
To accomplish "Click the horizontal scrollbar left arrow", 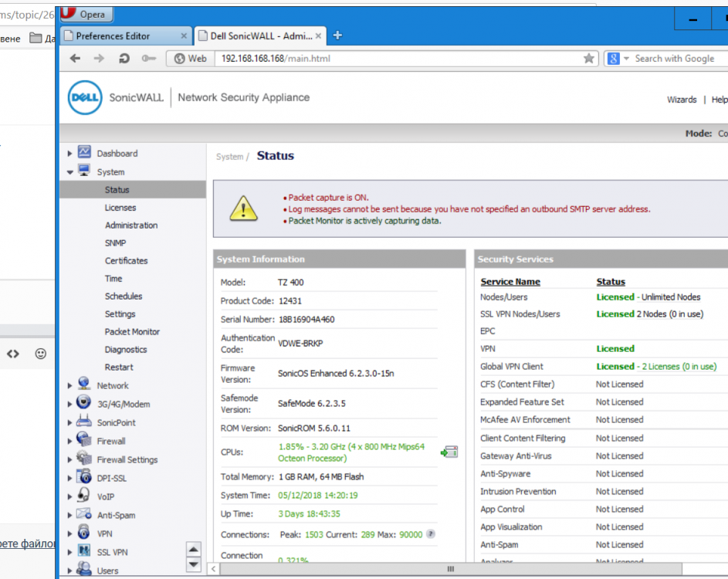I will [213, 568].
